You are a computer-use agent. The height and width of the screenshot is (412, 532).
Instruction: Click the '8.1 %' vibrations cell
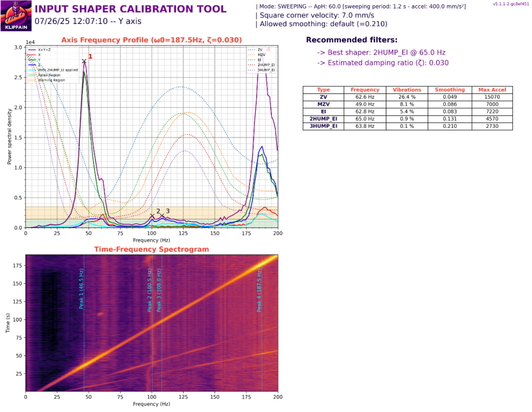[x=407, y=104]
